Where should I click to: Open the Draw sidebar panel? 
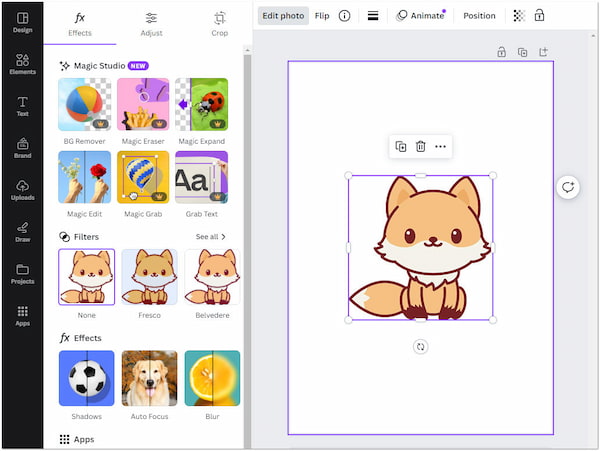coord(23,232)
